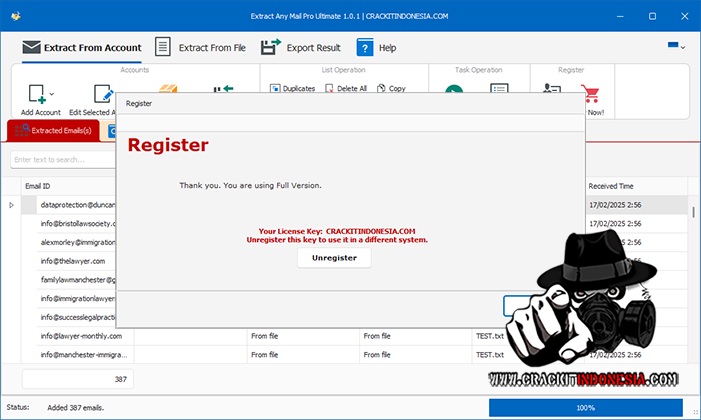
Task: Select the Extracted Emails(s) tab
Action: (53, 131)
